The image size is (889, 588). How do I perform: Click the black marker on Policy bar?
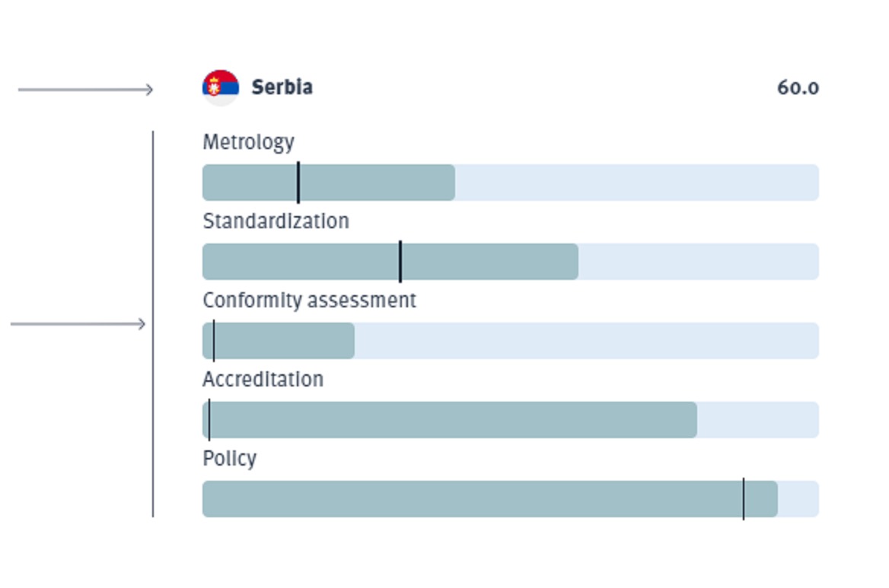tap(744, 499)
